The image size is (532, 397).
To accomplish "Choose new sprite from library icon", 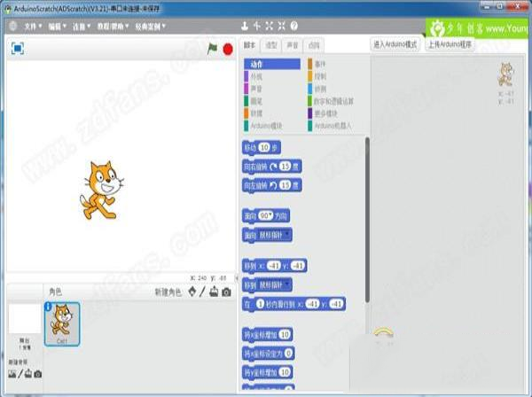I will click(192, 292).
